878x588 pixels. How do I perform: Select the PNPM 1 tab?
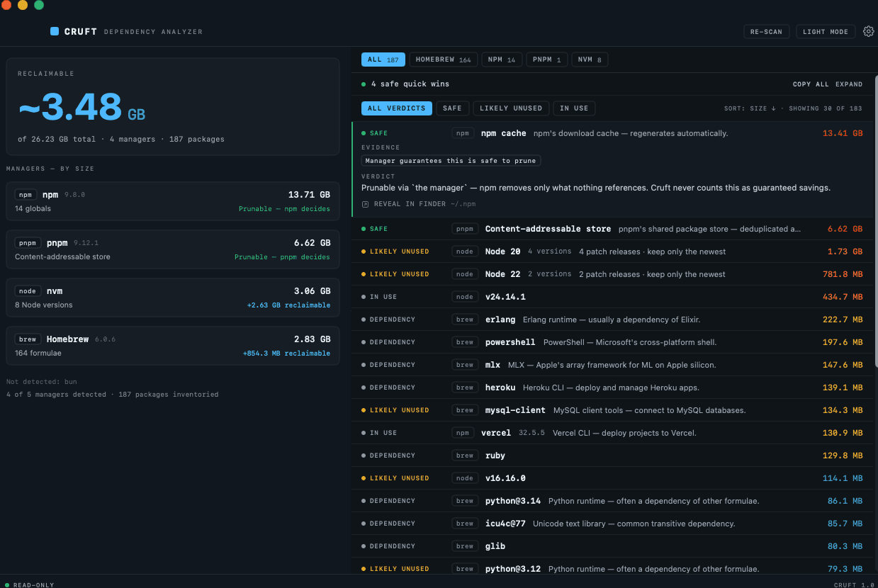pyautogui.click(x=546, y=60)
